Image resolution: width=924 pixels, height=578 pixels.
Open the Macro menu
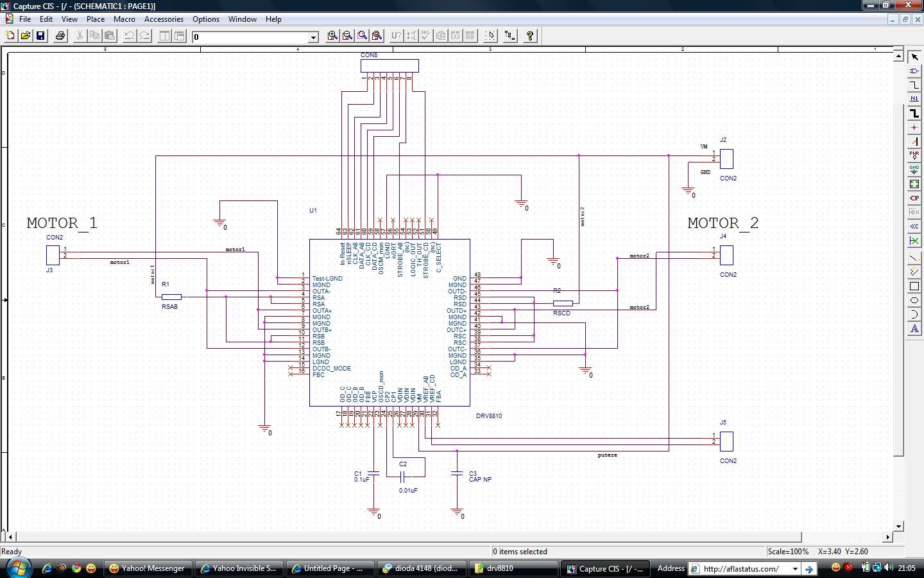pyautogui.click(x=124, y=19)
